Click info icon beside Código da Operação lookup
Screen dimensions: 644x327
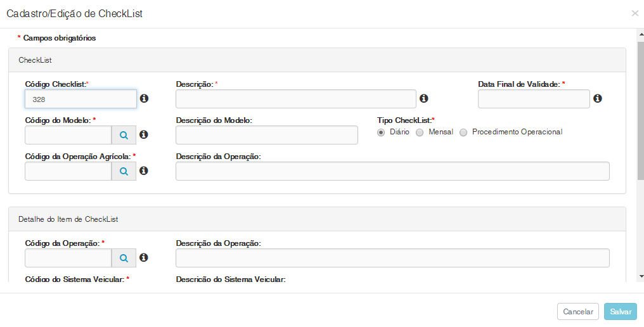(x=144, y=258)
